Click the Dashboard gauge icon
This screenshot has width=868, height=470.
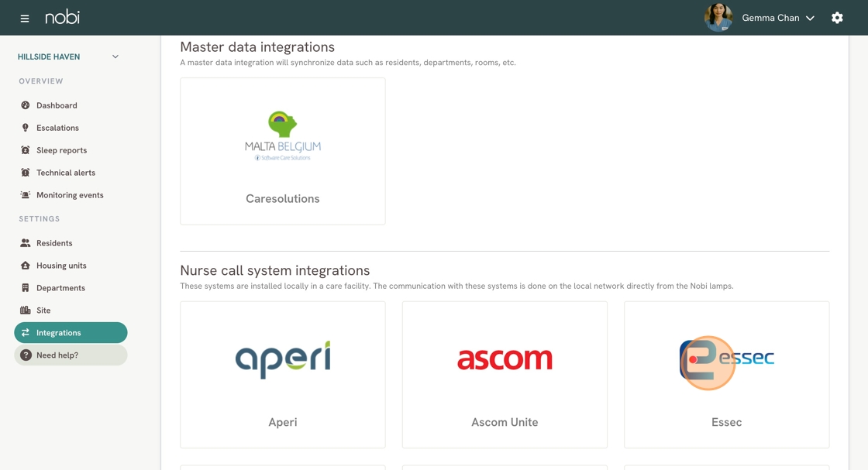[26, 105]
